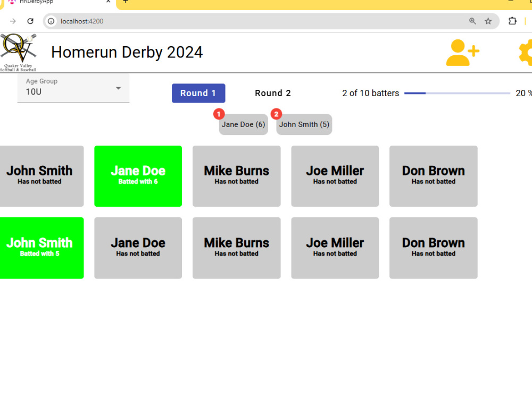The height and width of the screenshot is (398, 532).
Task: Click the red rank 1 badge
Action: 219,114
